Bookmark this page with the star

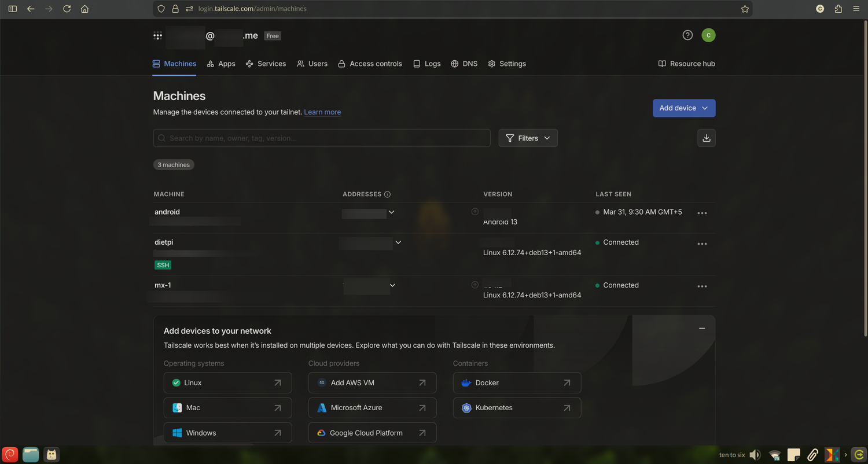pos(745,9)
